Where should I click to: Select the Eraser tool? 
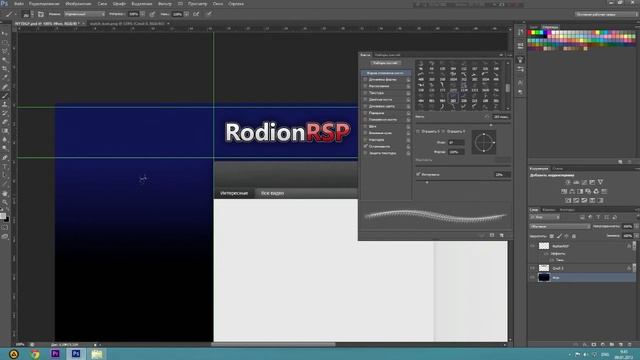tap(5, 122)
